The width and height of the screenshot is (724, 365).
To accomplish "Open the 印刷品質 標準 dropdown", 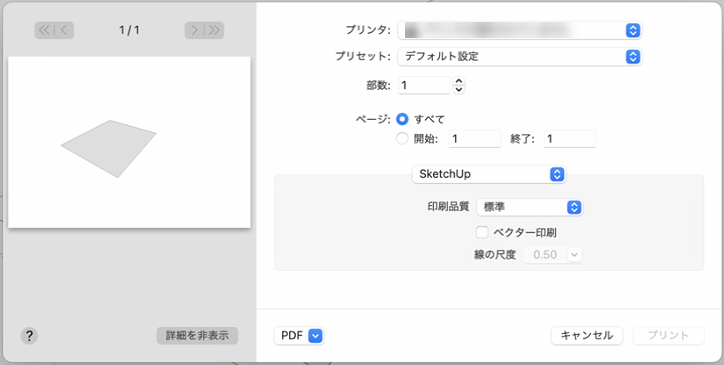I will (530, 207).
